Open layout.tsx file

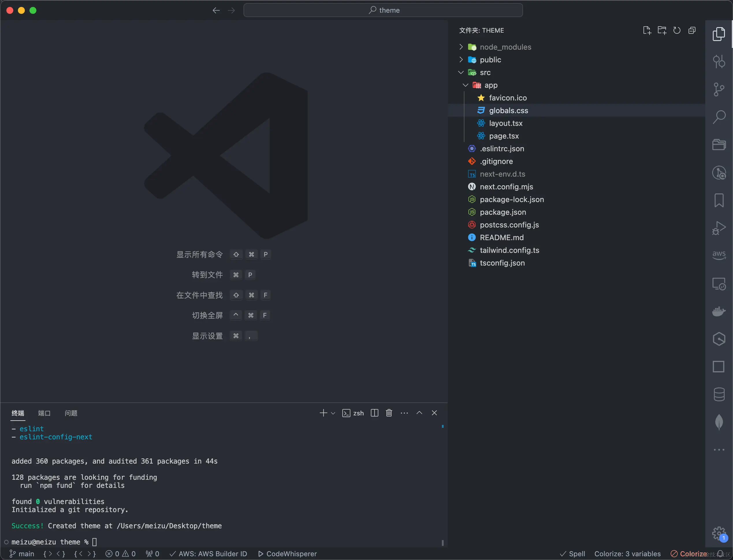[576, 123]
